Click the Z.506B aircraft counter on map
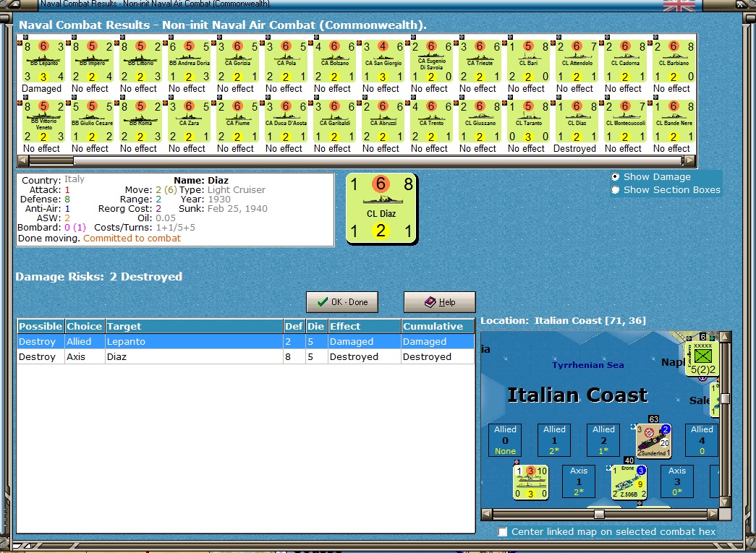 tap(629, 481)
